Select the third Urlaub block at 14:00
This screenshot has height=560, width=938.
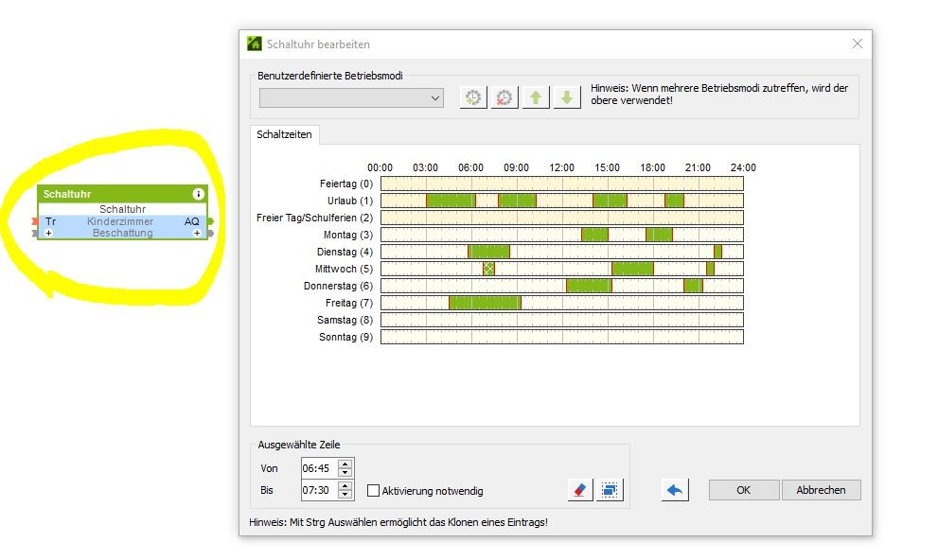pos(611,201)
